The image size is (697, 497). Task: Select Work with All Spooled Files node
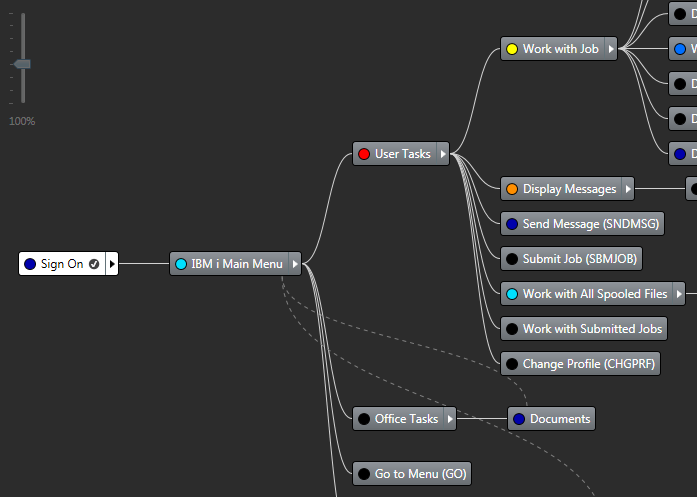[x=593, y=294]
